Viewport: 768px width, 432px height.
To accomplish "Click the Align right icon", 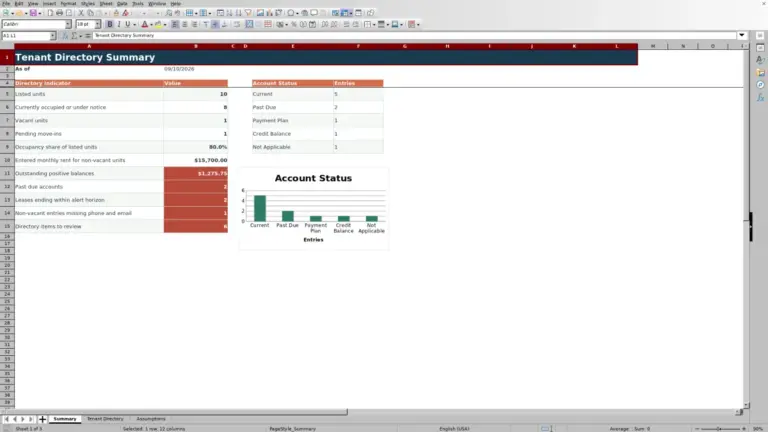I will (194, 24).
